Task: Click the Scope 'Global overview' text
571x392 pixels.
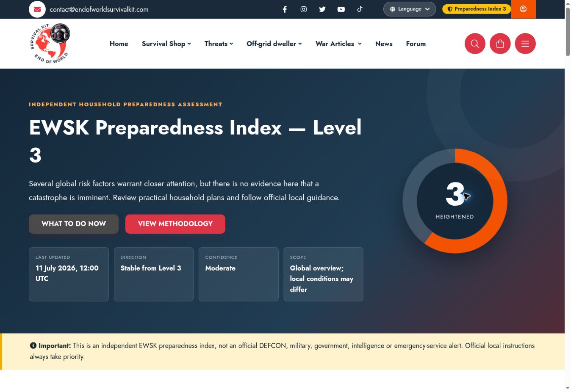Action: pyautogui.click(x=322, y=279)
